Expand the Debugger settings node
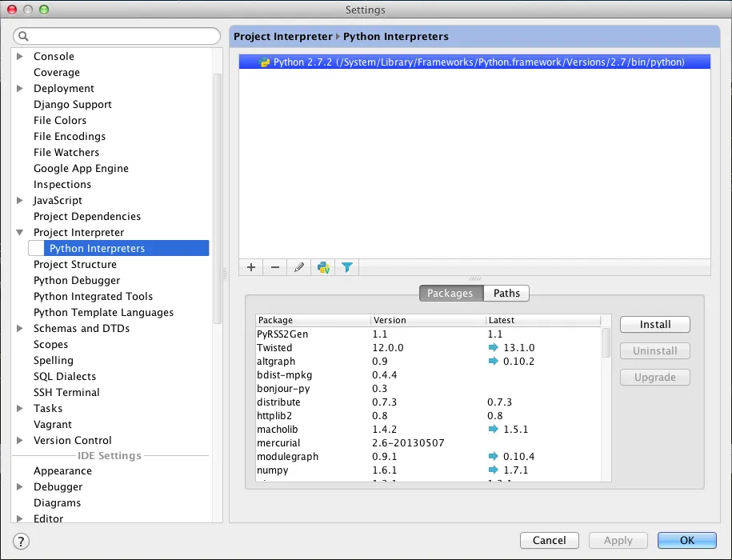 (20, 486)
